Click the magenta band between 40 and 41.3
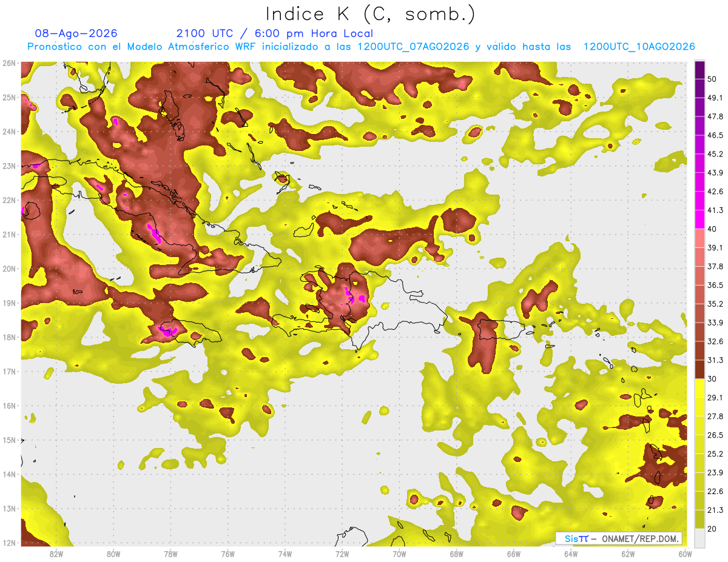Image resolution: width=728 pixels, height=562 pixels. coord(699,219)
